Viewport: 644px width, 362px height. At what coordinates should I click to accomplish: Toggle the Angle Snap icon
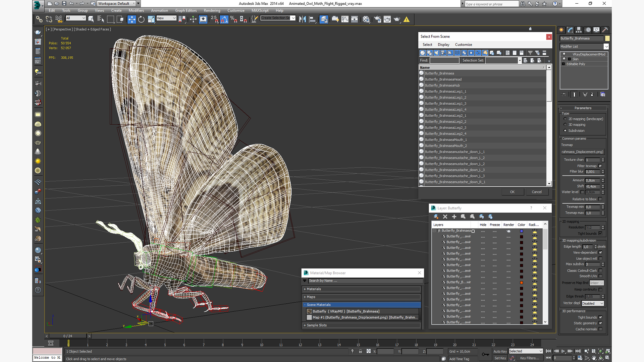tap(224, 19)
